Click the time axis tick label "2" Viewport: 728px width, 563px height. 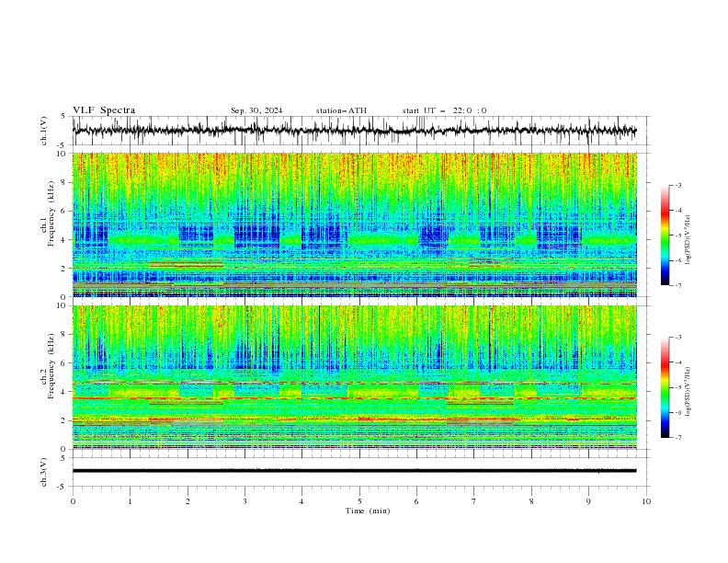(x=188, y=501)
